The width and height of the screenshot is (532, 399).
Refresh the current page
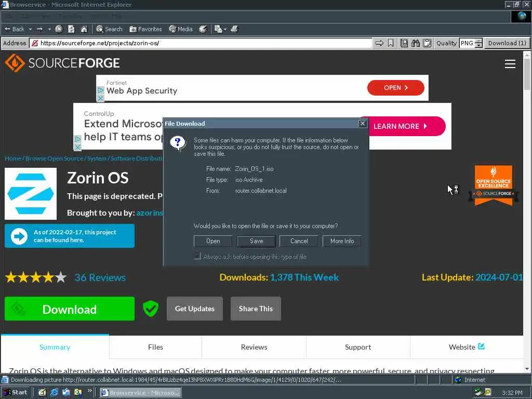tap(71, 29)
